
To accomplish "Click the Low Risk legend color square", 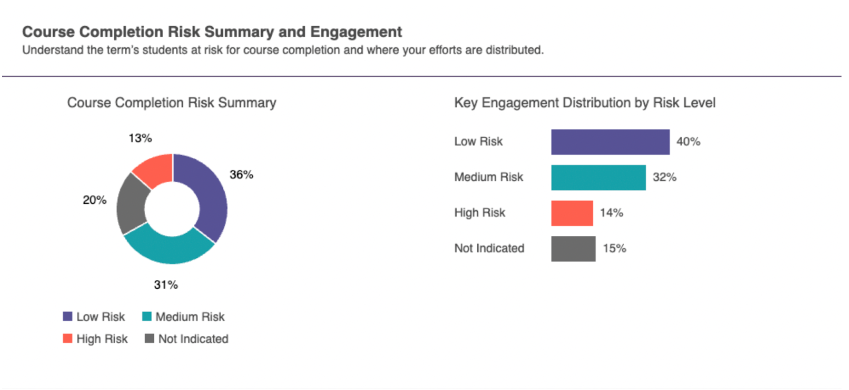I will tap(67, 316).
